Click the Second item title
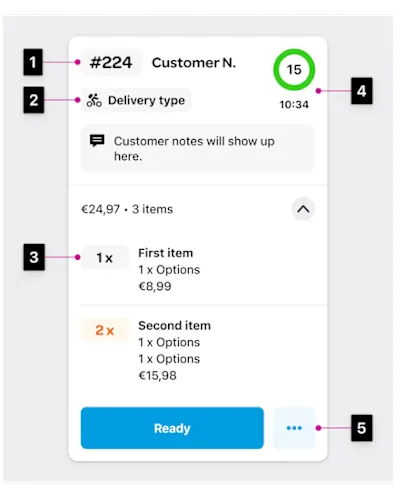396x500 pixels. [175, 326]
